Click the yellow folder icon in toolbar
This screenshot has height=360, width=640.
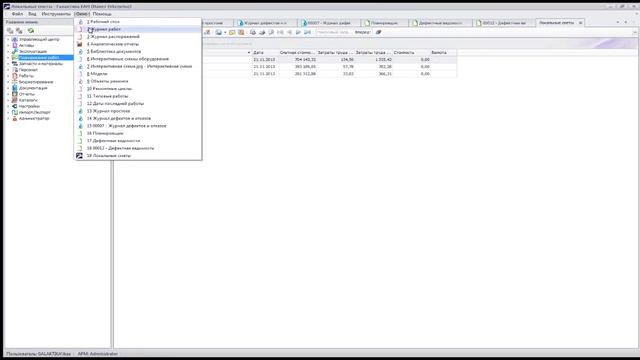pos(232,32)
